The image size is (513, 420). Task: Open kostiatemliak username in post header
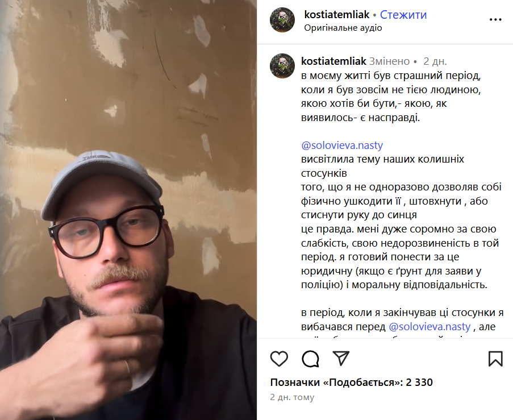point(337,15)
